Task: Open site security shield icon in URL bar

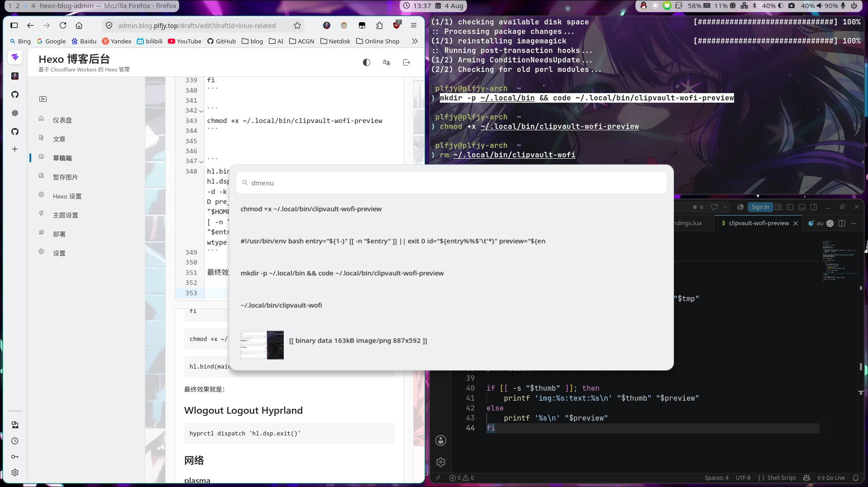Action: click(109, 25)
